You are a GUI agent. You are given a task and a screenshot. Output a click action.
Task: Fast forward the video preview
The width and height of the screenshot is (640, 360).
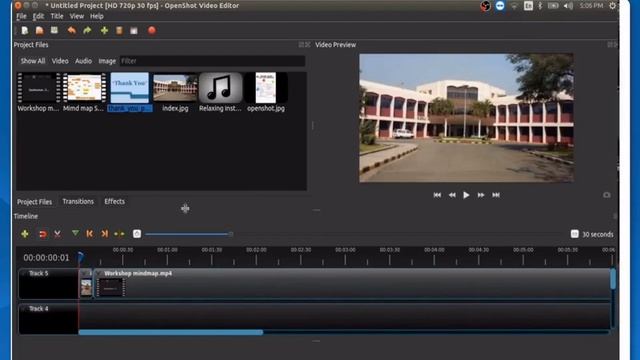pyautogui.click(x=481, y=195)
